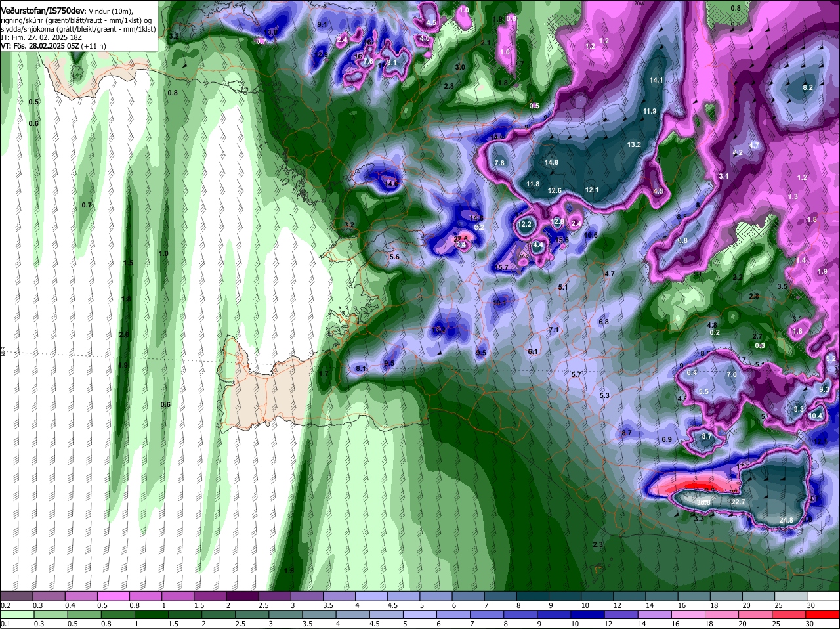Click the 'slydda/snjókoma' description line
840x629 pixels.
(78, 29)
